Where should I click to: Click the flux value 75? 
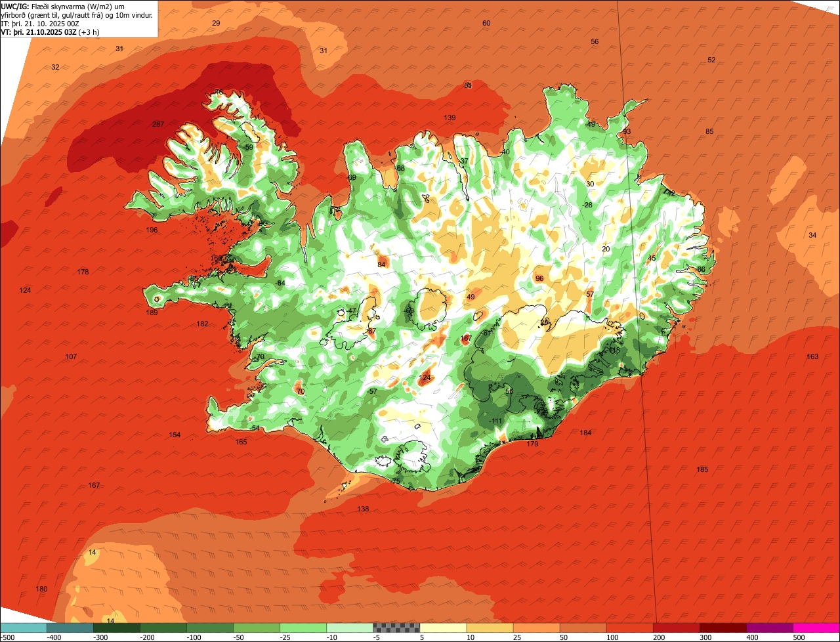[396, 481]
